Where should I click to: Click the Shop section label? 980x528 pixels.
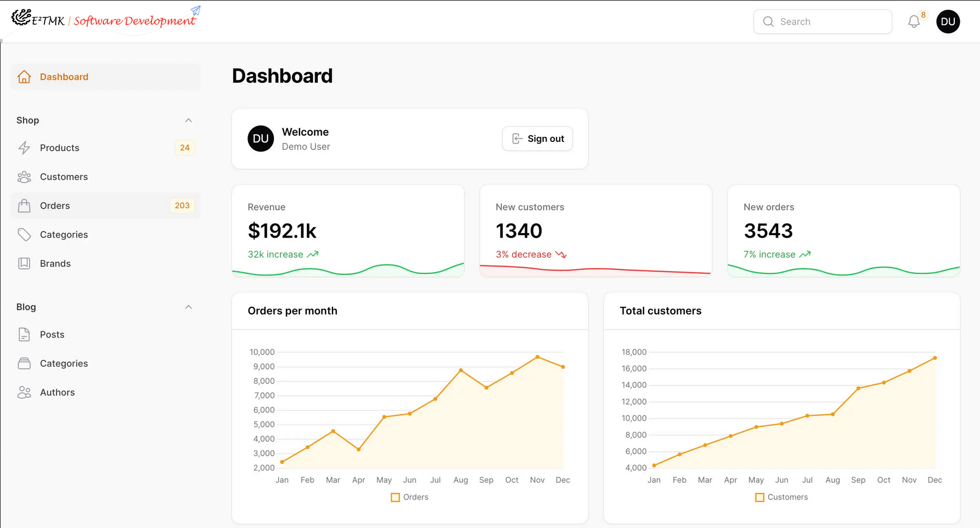click(x=27, y=120)
